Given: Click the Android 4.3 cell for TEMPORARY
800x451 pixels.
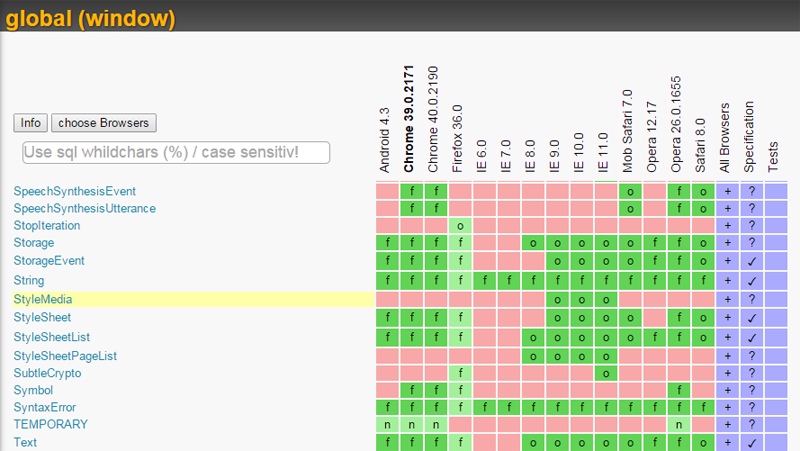Looking at the screenshot, I should coord(387,424).
